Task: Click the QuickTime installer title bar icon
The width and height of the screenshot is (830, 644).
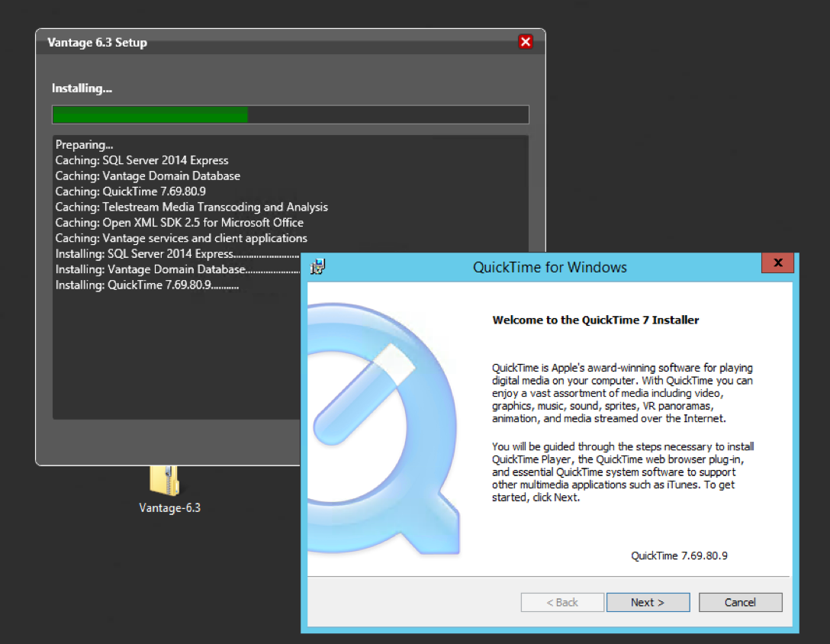Action: coord(317,266)
